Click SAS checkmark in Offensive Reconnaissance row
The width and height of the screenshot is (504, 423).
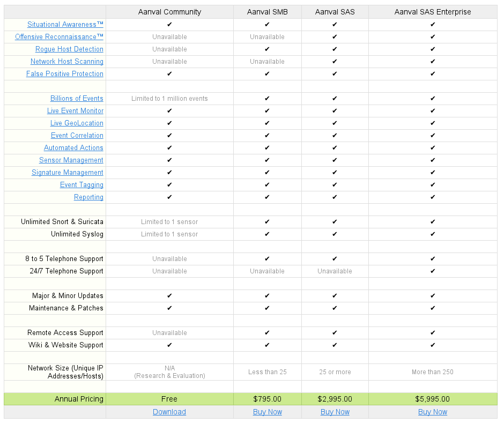335,36
